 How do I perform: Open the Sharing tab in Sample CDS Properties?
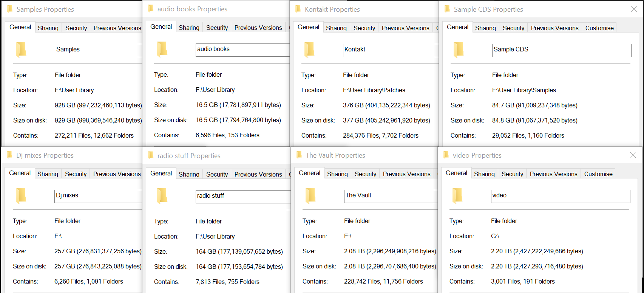pos(486,28)
